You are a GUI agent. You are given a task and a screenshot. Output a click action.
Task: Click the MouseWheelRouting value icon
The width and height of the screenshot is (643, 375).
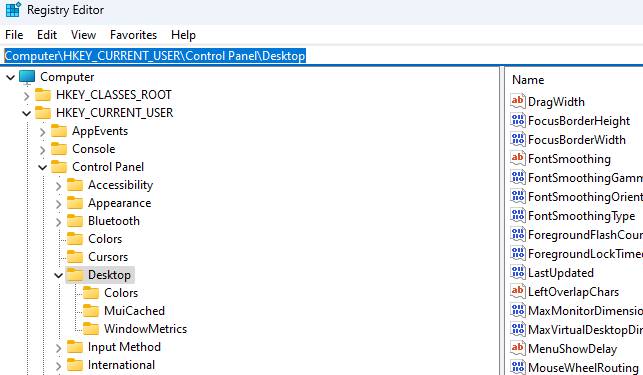pos(518,367)
